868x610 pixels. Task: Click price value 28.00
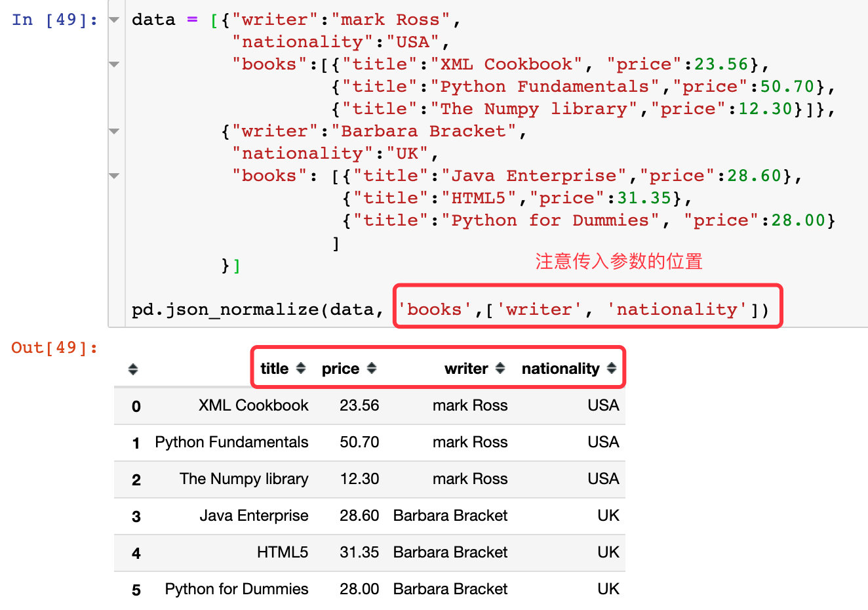point(359,589)
